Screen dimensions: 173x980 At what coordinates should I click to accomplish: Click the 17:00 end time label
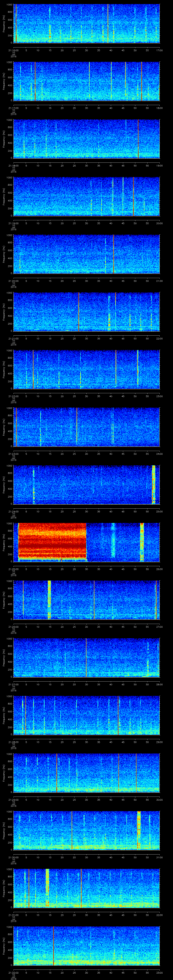pyautogui.click(x=159, y=50)
